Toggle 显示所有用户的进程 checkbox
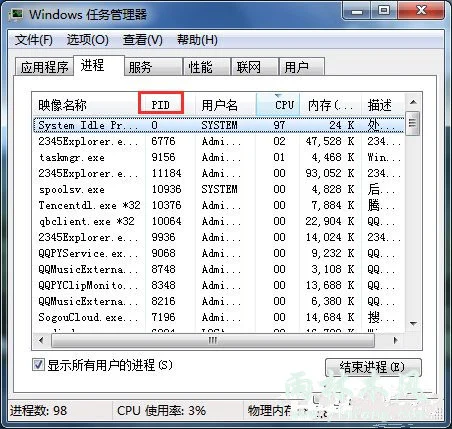 (38, 365)
